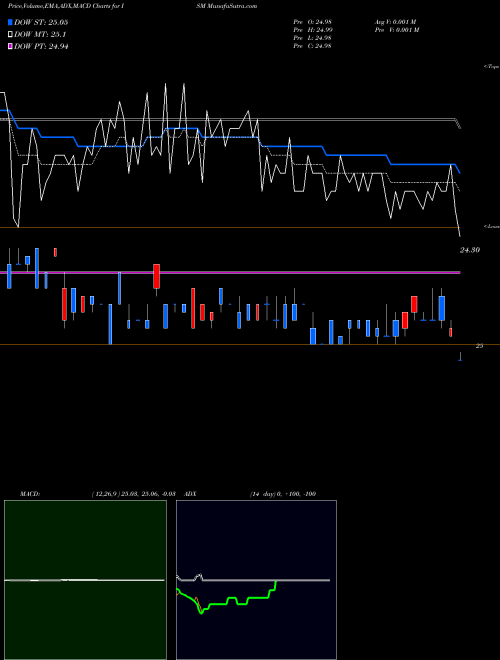This screenshot has width=500, height=660.
Task: Click the green ADX line in ADX panel
Action: [226, 599]
